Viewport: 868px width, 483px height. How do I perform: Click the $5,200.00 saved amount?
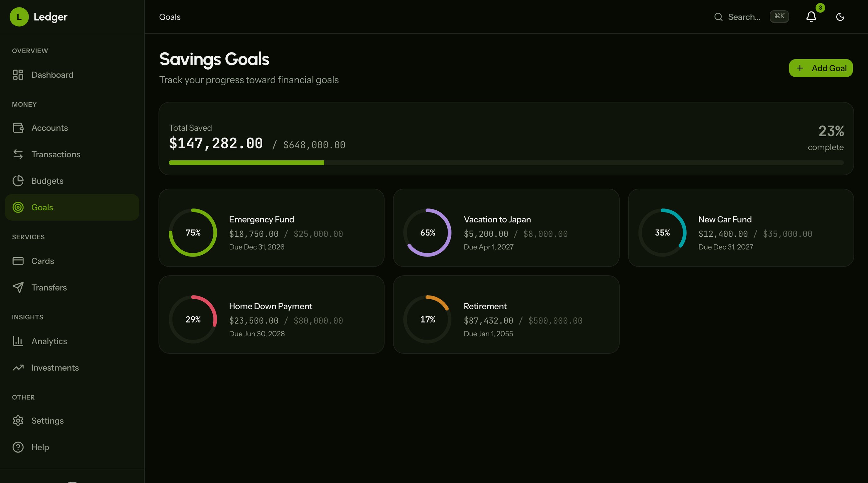point(486,234)
